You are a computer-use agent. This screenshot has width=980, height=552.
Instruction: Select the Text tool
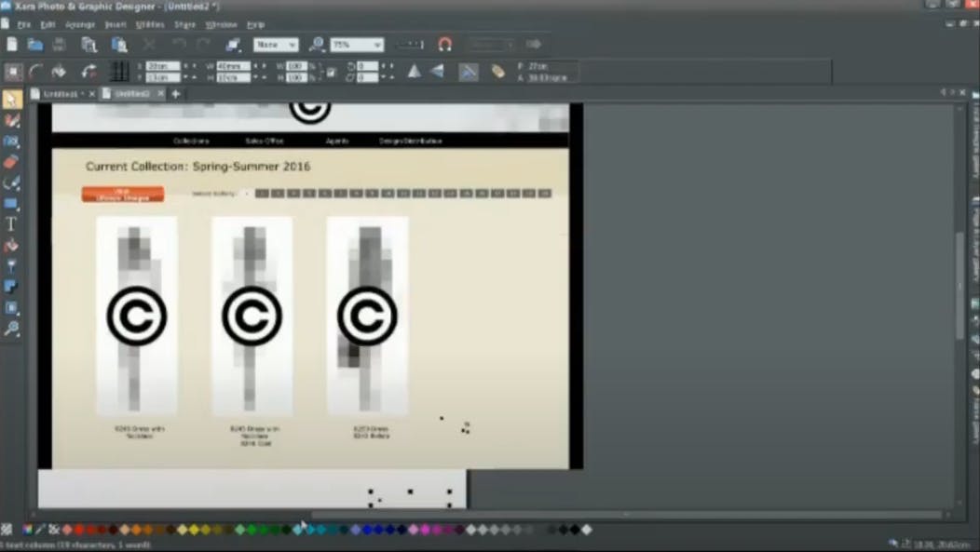point(11,224)
